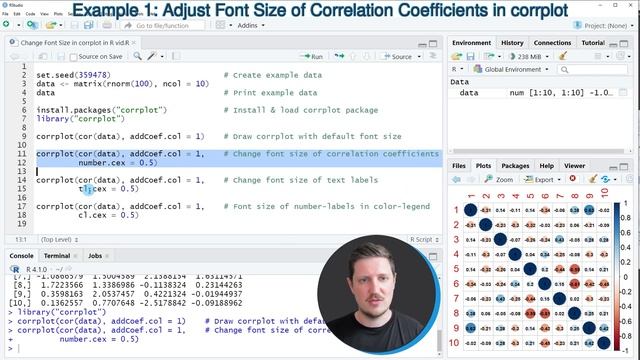
Task: Click the Go to file/function field
Action: pos(162,25)
